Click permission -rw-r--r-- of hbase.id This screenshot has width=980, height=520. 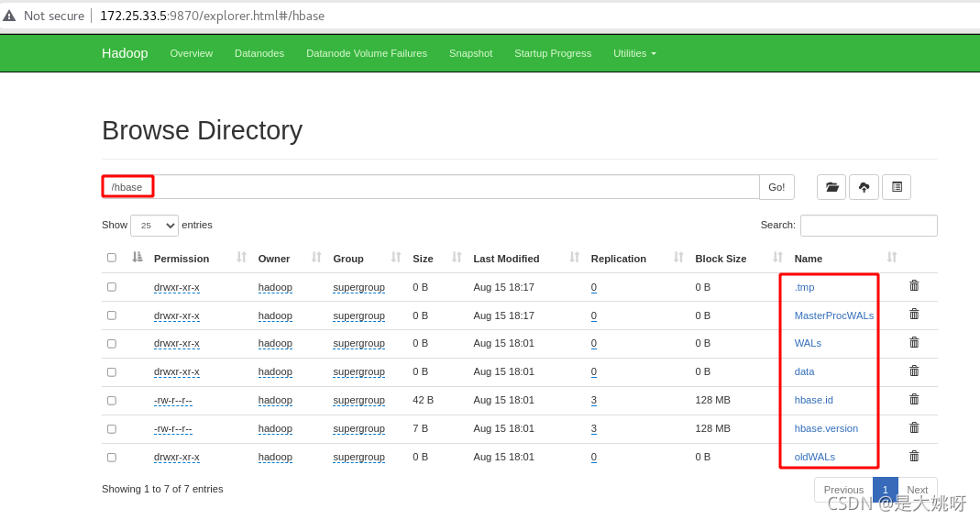[x=173, y=400]
